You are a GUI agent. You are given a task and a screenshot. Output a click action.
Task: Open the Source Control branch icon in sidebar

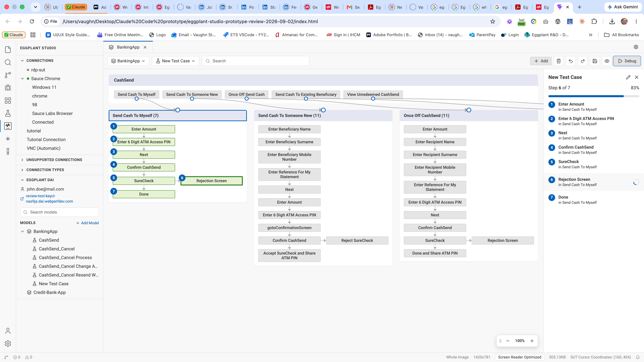(8, 75)
